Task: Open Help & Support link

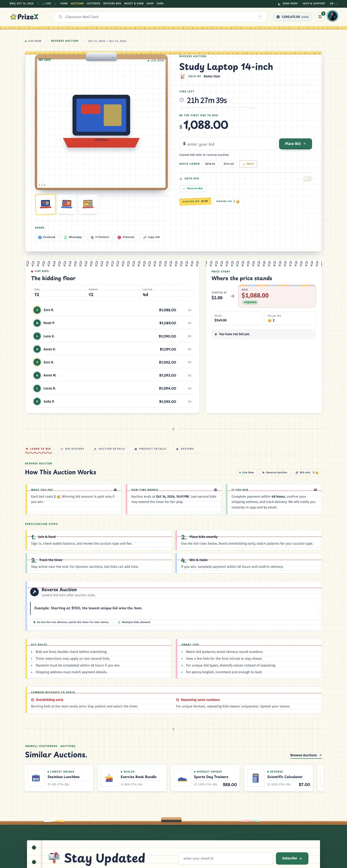Action: (x=314, y=4)
